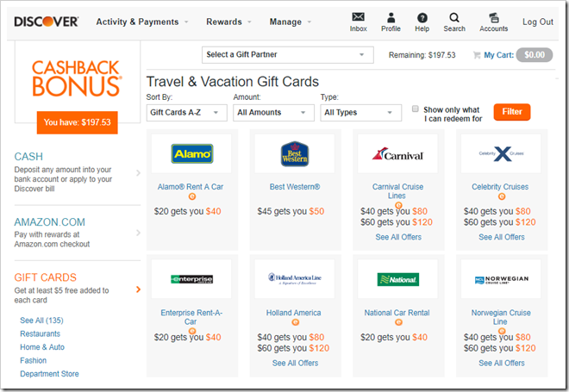569x392 pixels.
Task: Enable Show only what I can redeem for
Action: [416, 109]
